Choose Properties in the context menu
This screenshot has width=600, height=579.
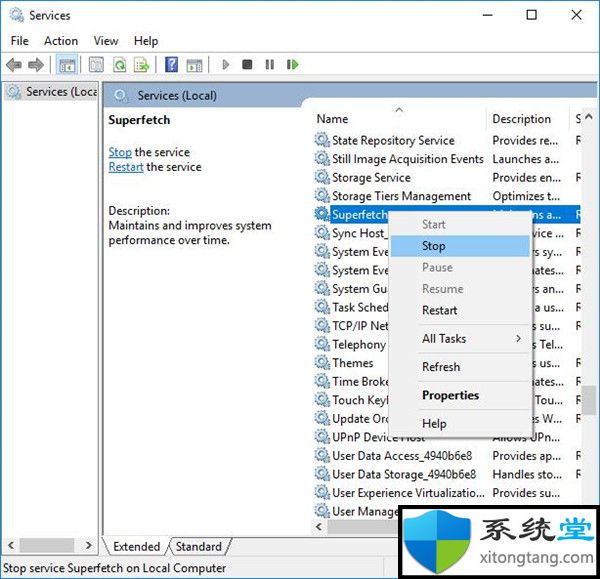tap(460, 395)
